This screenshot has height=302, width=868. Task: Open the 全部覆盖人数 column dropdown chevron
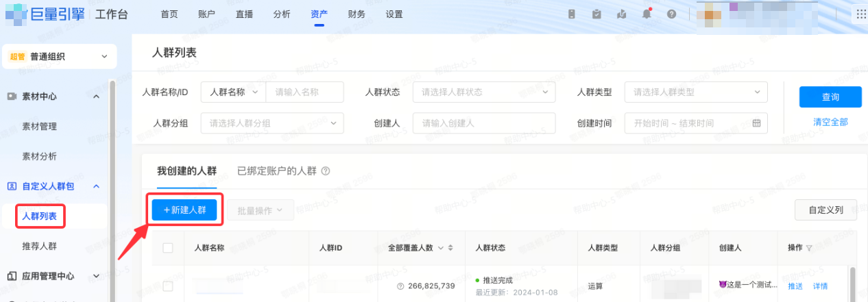click(x=440, y=248)
